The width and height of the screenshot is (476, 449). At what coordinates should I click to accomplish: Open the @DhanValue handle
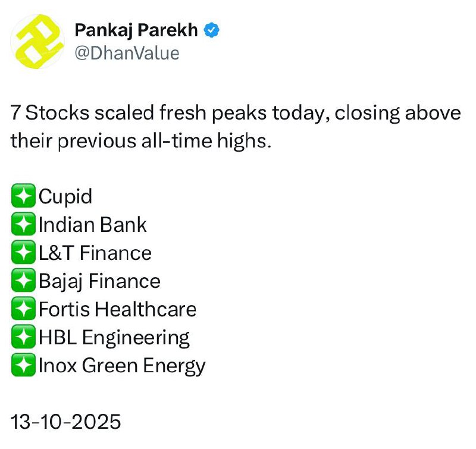[x=127, y=52]
